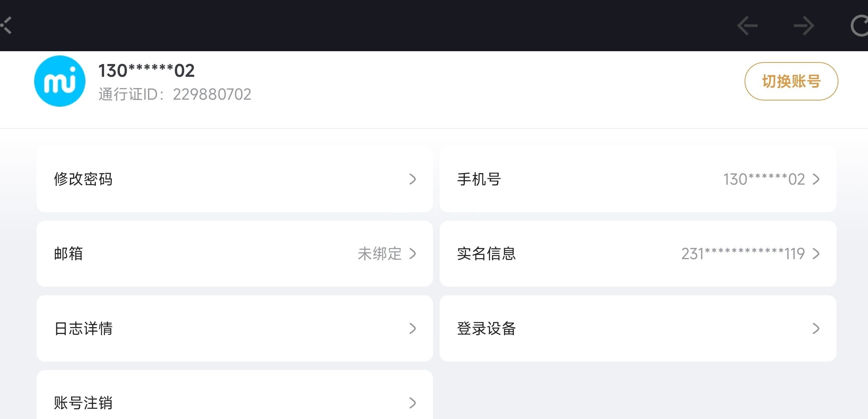Viewport: 868px width, 419px height.
Task: Select the 未绑定 email status text
Action: tap(379, 254)
